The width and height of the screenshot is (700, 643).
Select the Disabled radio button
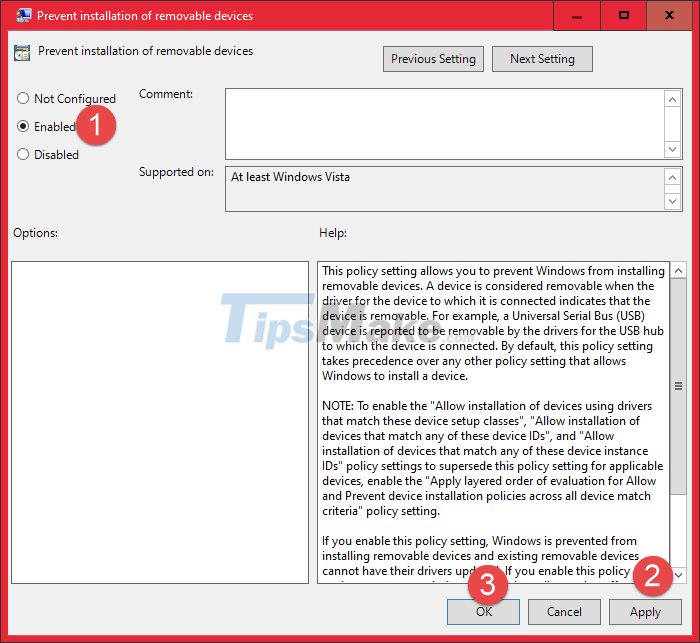point(23,154)
